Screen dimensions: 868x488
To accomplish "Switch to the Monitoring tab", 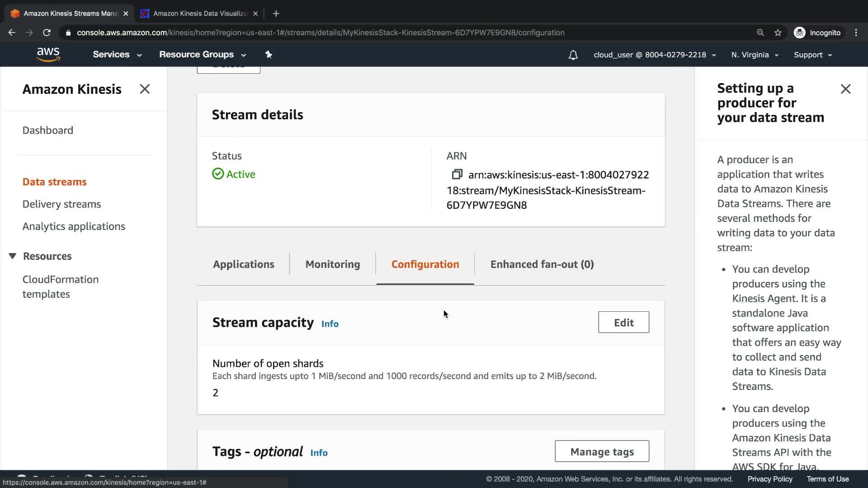I will (x=333, y=264).
